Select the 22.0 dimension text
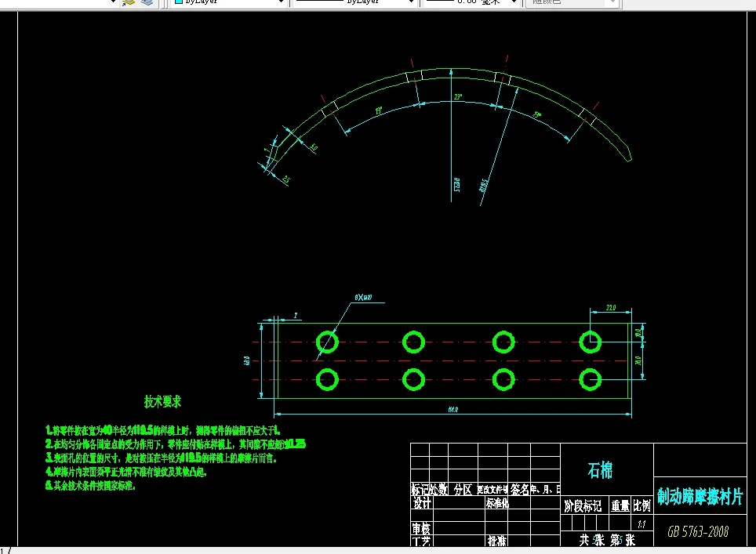The image size is (756, 554). (611, 307)
